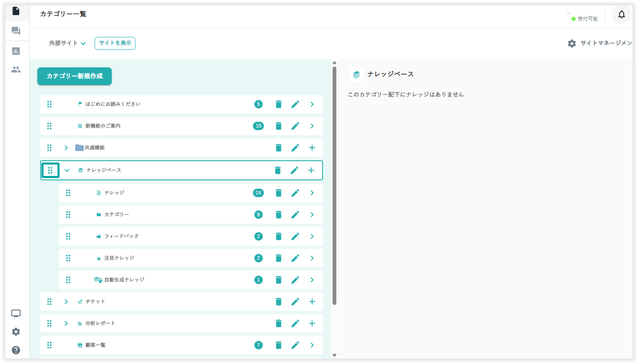The height and width of the screenshot is (364, 638).
Task: Open the help question mark icon
Action: (x=16, y=350)
